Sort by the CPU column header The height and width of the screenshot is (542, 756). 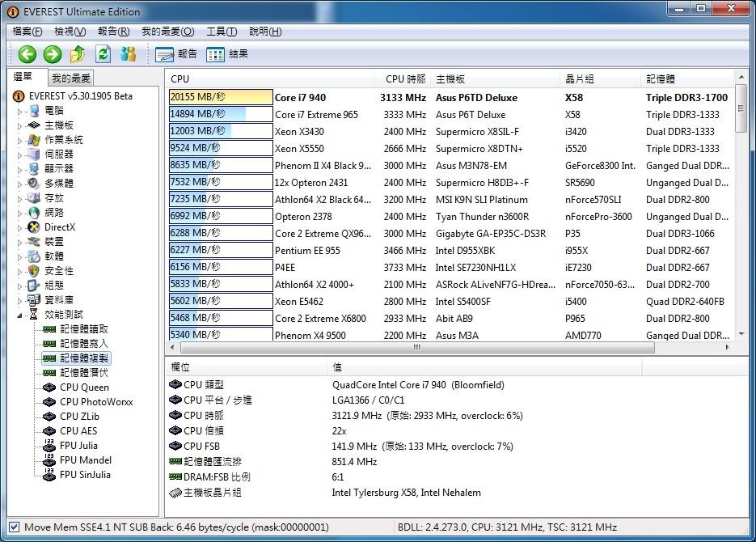[271, 78]
